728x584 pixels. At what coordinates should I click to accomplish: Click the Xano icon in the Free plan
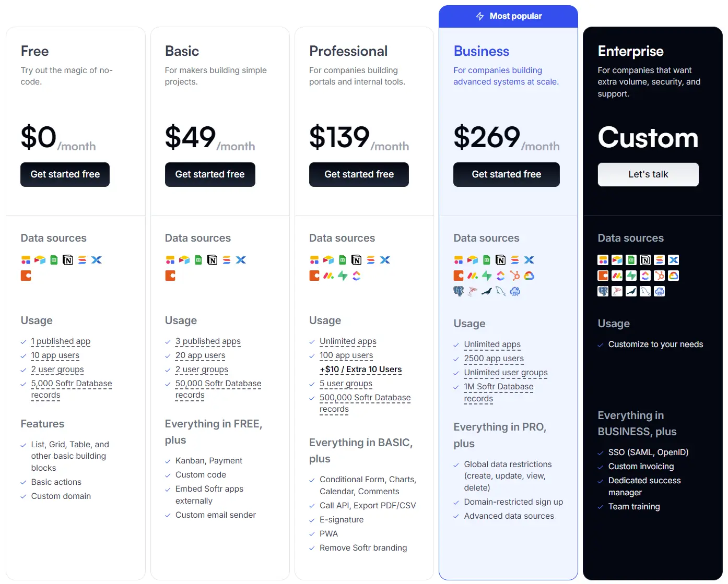point(97,260)
